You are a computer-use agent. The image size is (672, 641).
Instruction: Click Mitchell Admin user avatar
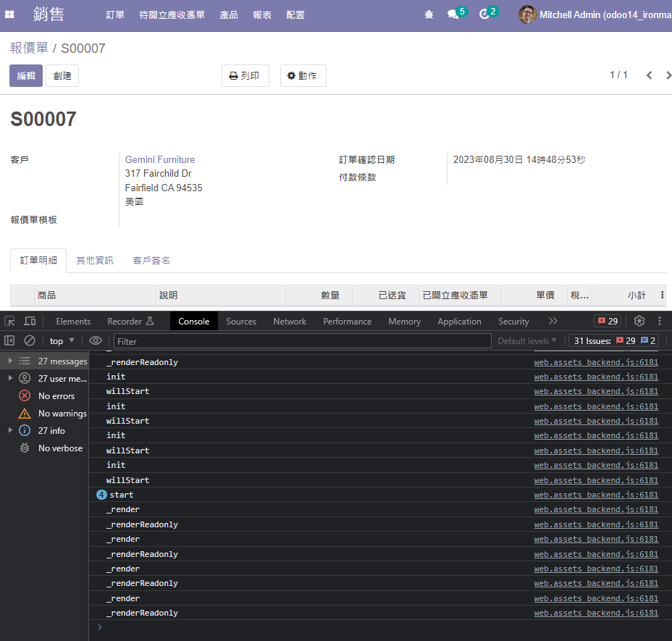click(527, 14)
